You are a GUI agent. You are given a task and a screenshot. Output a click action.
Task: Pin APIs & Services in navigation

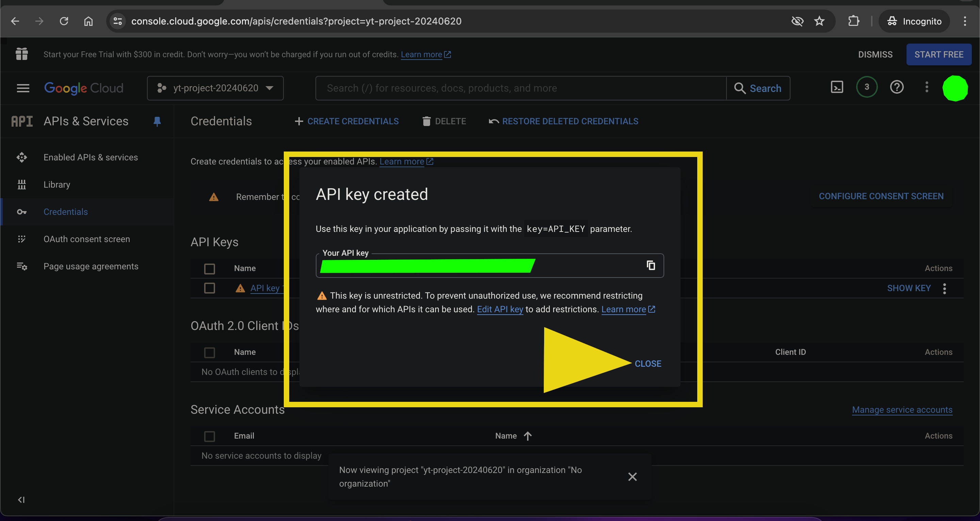(x=157, y=122)
